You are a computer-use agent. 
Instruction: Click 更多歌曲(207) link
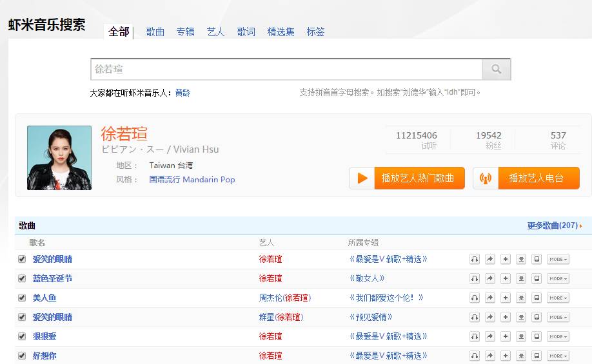pyautogui.click(x=554, y=225)
